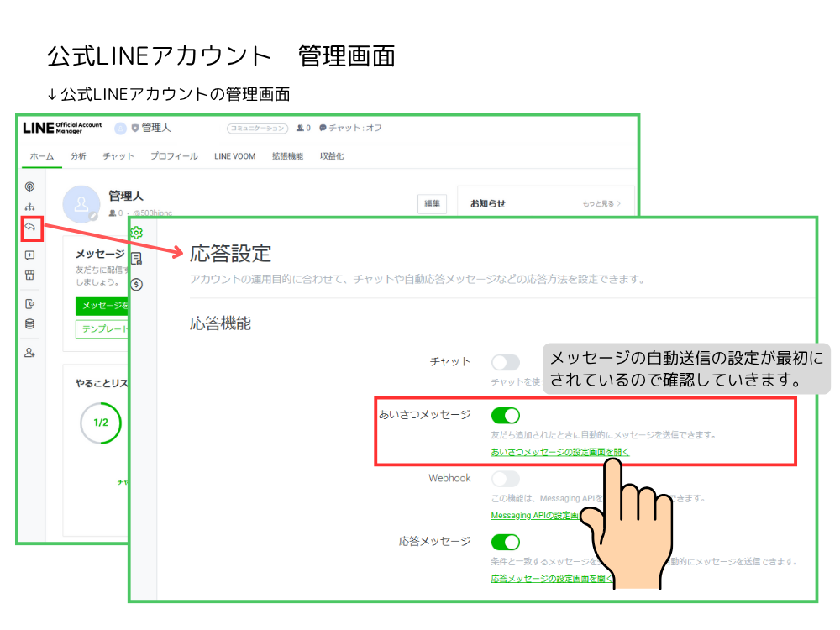Click the account avatar icon beside 管理人 in header
This screenshot has height=630, width=840.
tap(120, 128)
